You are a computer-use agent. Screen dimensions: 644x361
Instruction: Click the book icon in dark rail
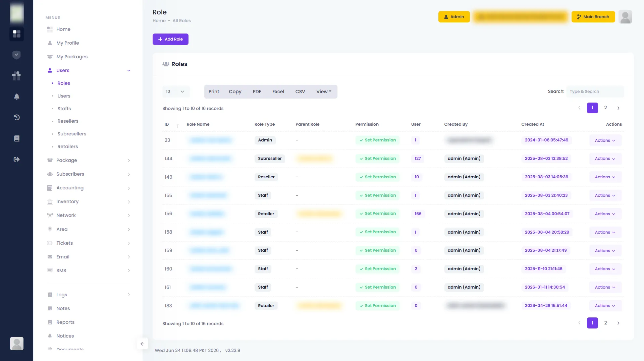(16, 138)
